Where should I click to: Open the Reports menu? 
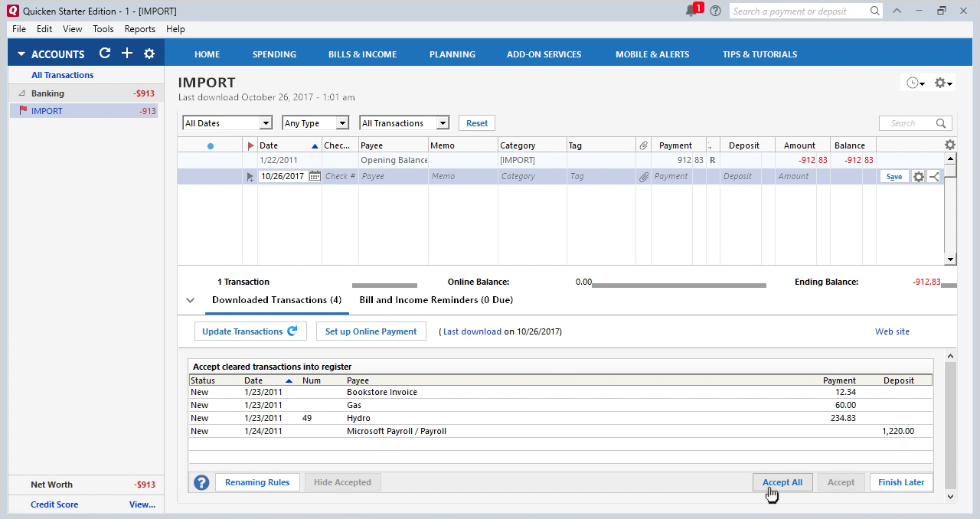point(140,29)
